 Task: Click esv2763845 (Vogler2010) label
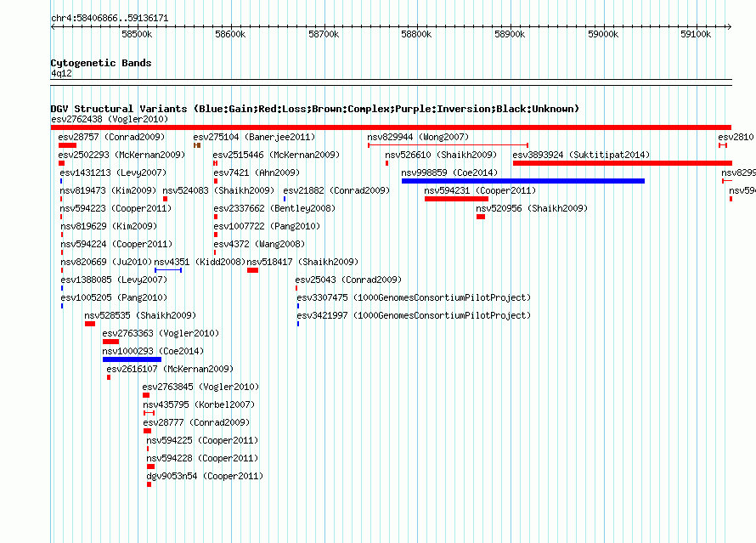[200, 387]
